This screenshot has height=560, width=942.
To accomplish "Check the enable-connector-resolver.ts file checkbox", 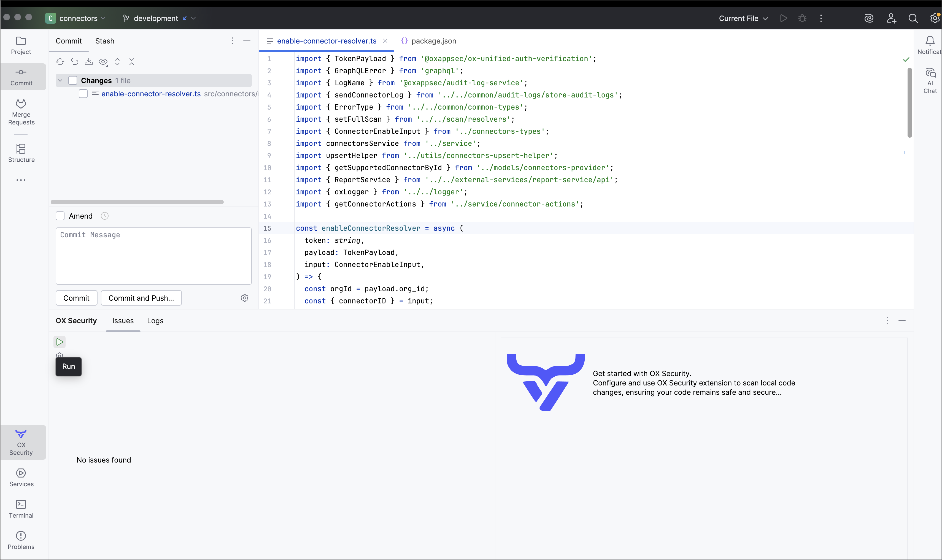I will pyautogui.click(x=83, y=94).
